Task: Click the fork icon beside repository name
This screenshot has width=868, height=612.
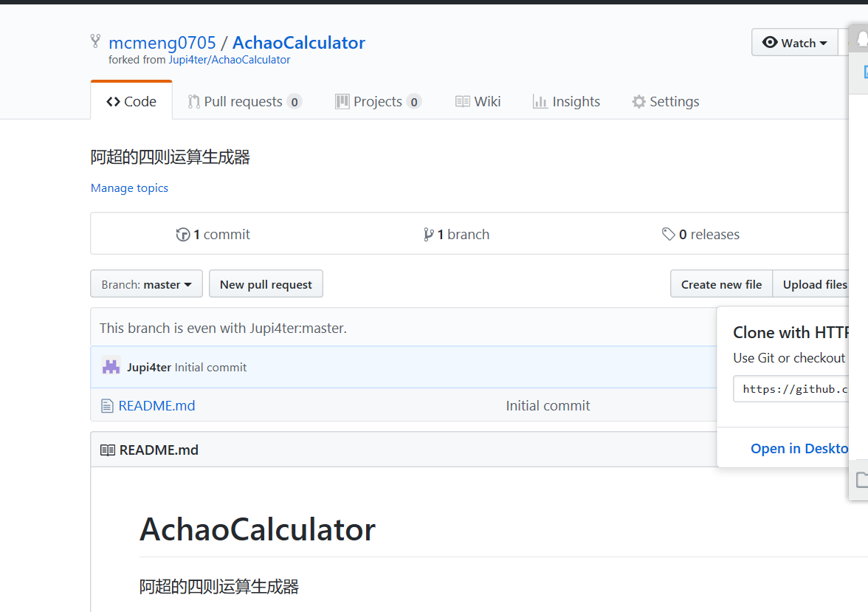Action: click(95, 41)
